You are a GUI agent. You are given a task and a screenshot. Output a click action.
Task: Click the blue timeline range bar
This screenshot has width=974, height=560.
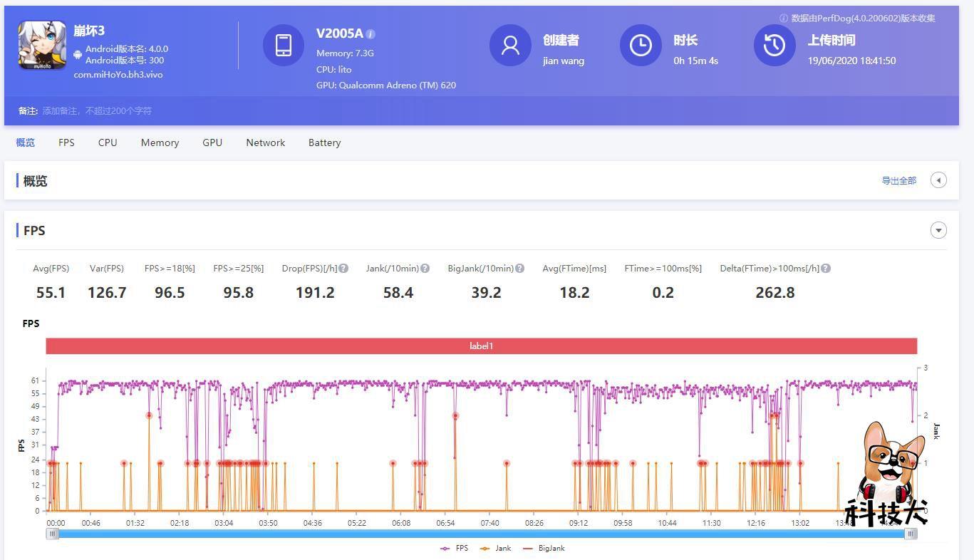click(x=481, y=534)
